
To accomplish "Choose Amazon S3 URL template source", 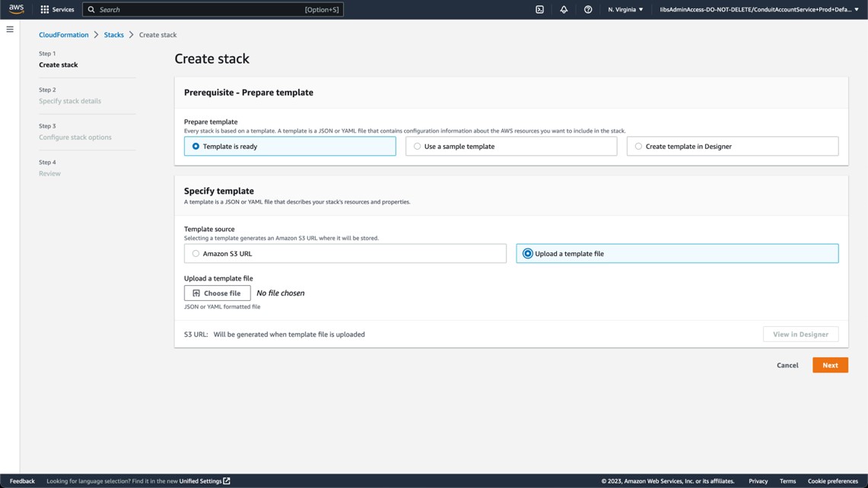I will coord(345,253).
